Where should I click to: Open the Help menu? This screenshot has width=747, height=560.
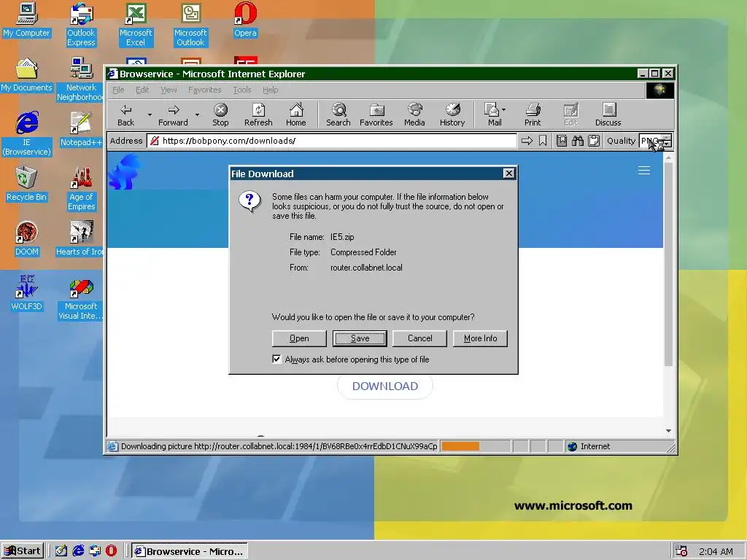270,90
